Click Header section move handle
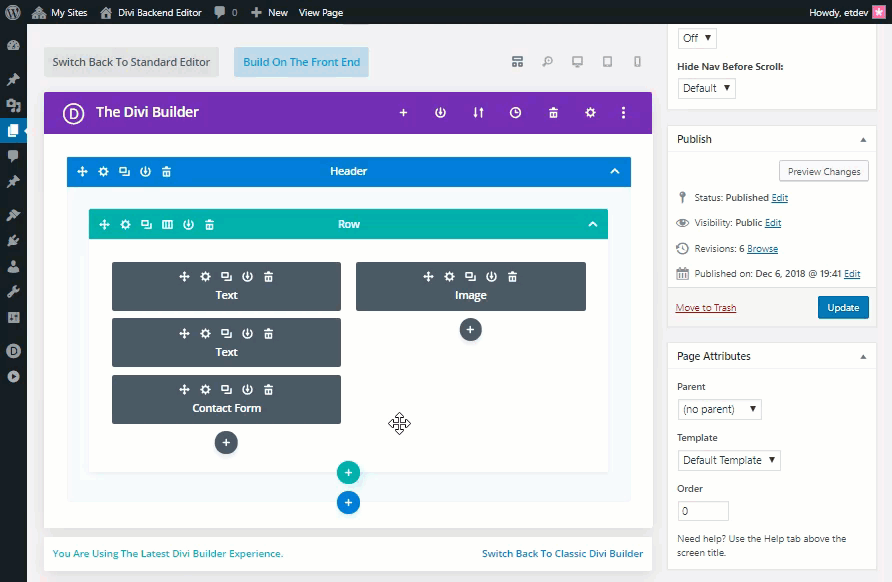Image resolution: width=892 pixels, height=582 pixels. click(x=82, y=171)
